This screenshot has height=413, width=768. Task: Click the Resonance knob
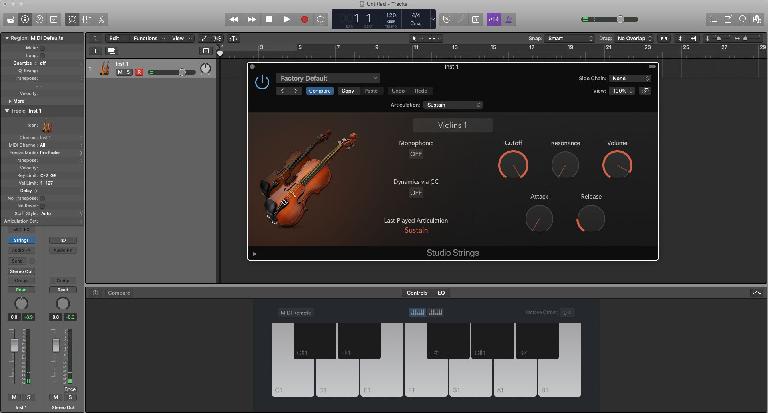click(565, 165)
